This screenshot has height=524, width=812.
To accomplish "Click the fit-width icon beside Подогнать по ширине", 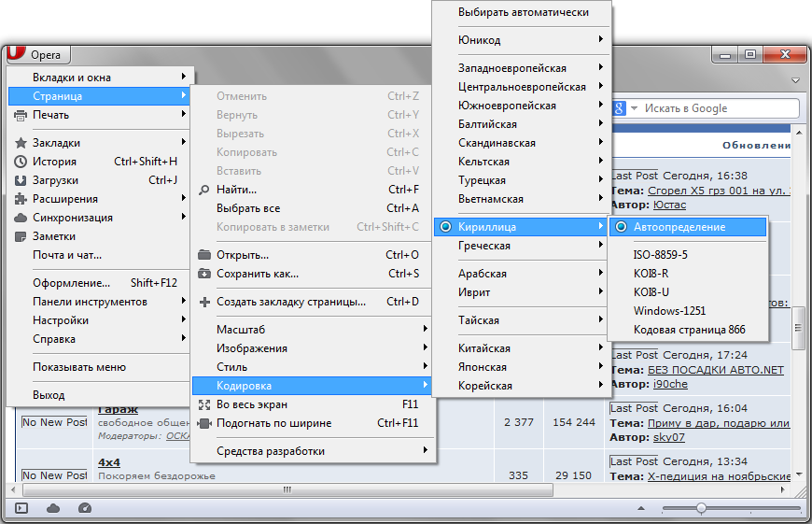I will point(205,423).
